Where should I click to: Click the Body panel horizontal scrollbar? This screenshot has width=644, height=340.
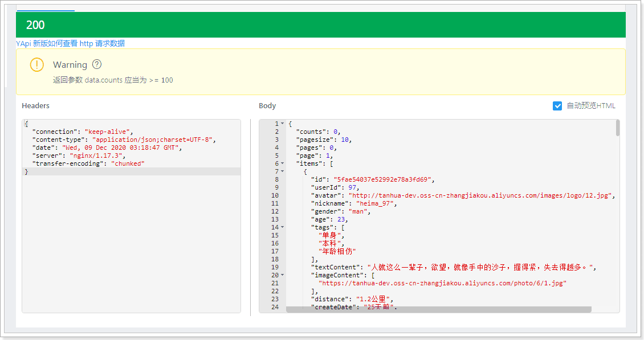click(438, 309)
